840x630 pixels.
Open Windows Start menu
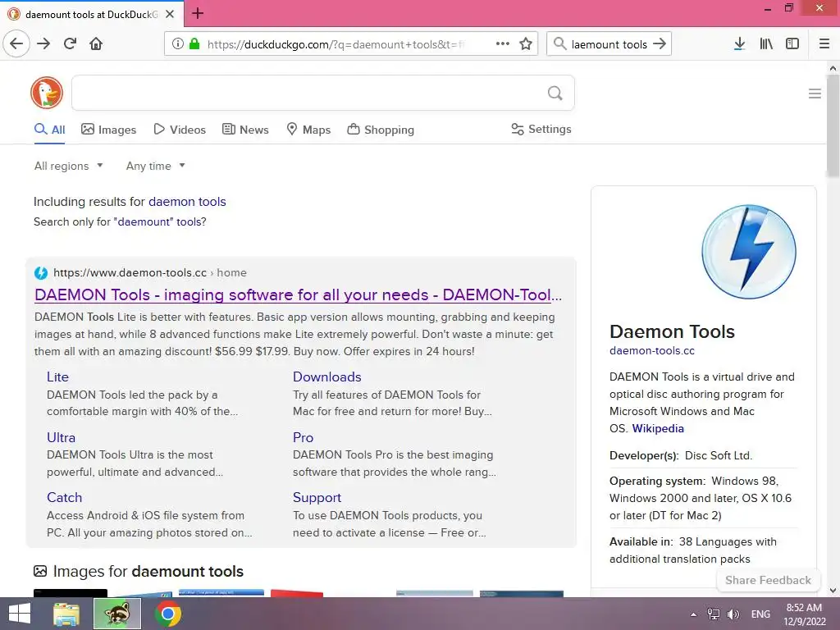[x=20, y=614]
